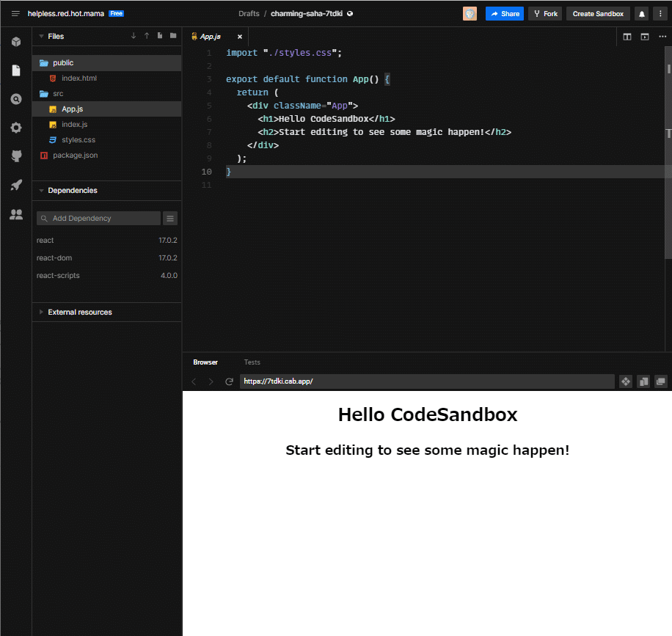Open package.json file
The height and width of the screenshot is (636, 672).
tap(106, 155)
